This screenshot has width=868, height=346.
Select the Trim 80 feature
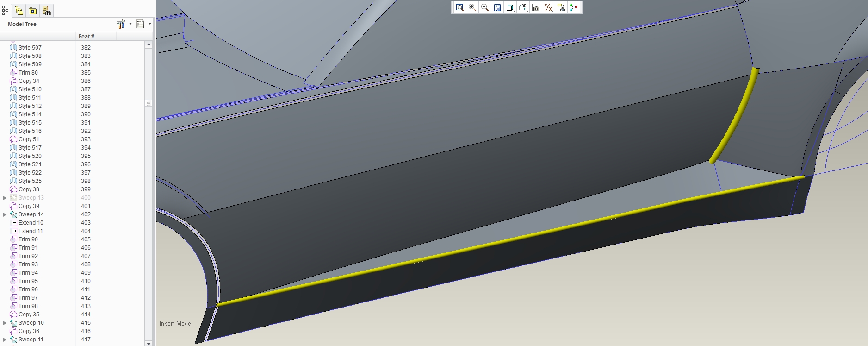click(x=28, y=73)
